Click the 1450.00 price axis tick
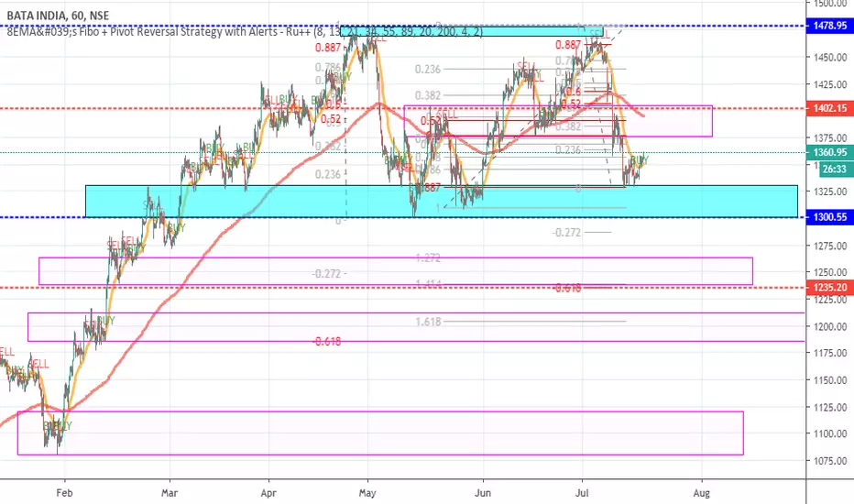Screen dimensions: 854x504 tap(830, 57)
